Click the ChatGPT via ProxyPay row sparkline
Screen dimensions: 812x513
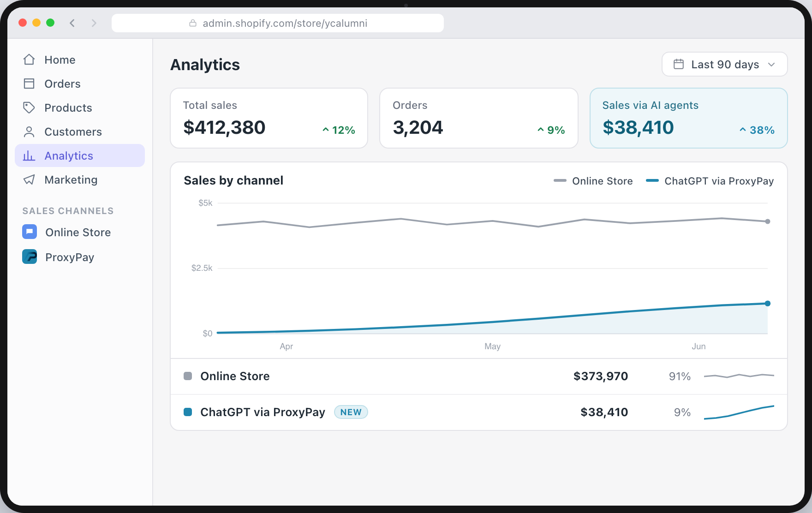point(739,412)
